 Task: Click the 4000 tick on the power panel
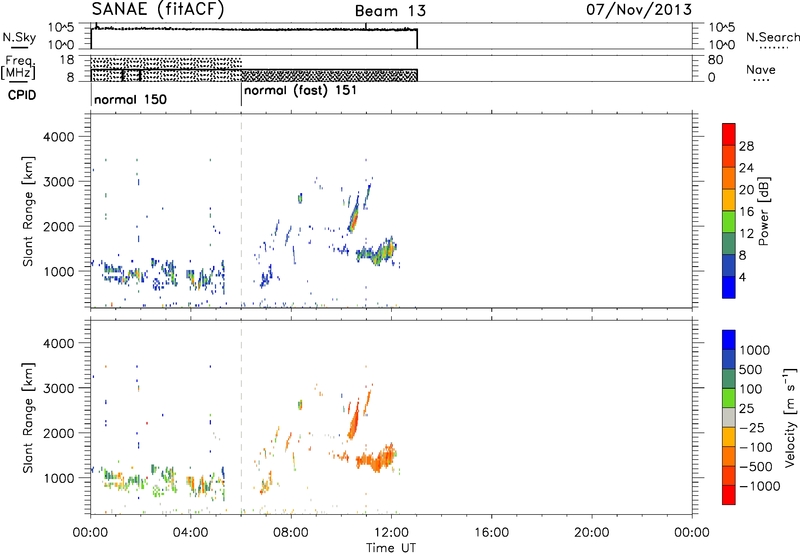(58, 137)
